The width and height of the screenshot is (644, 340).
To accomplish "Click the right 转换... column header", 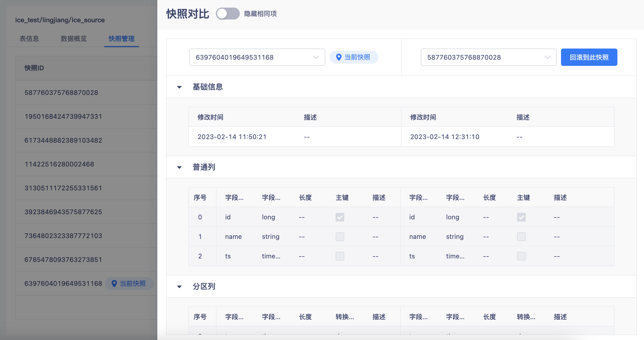I will [526, 317].
